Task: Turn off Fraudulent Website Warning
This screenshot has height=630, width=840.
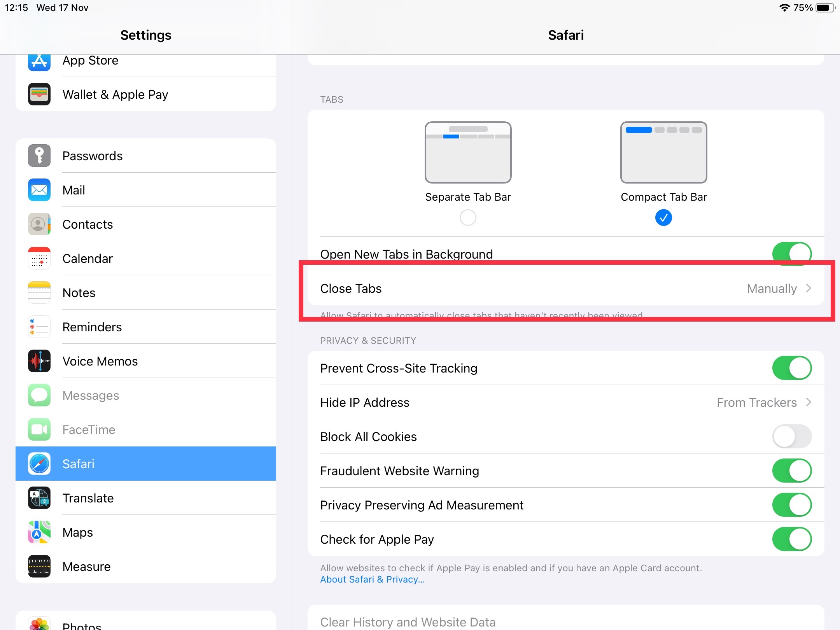Action: click(x=791, y=471)
